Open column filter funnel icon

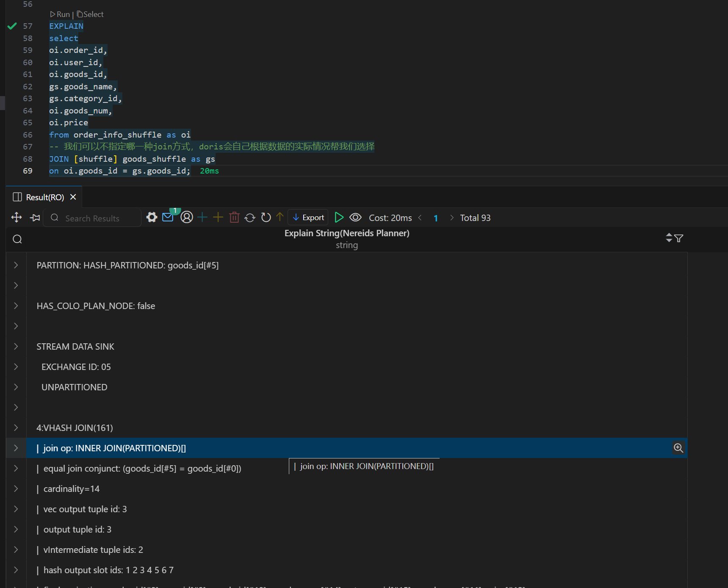(678, 238)
